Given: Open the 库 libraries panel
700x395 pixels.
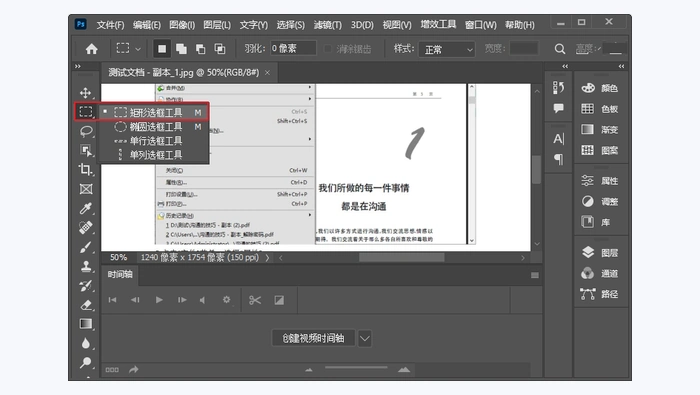Looking at the screenshot, I should 596,222.
